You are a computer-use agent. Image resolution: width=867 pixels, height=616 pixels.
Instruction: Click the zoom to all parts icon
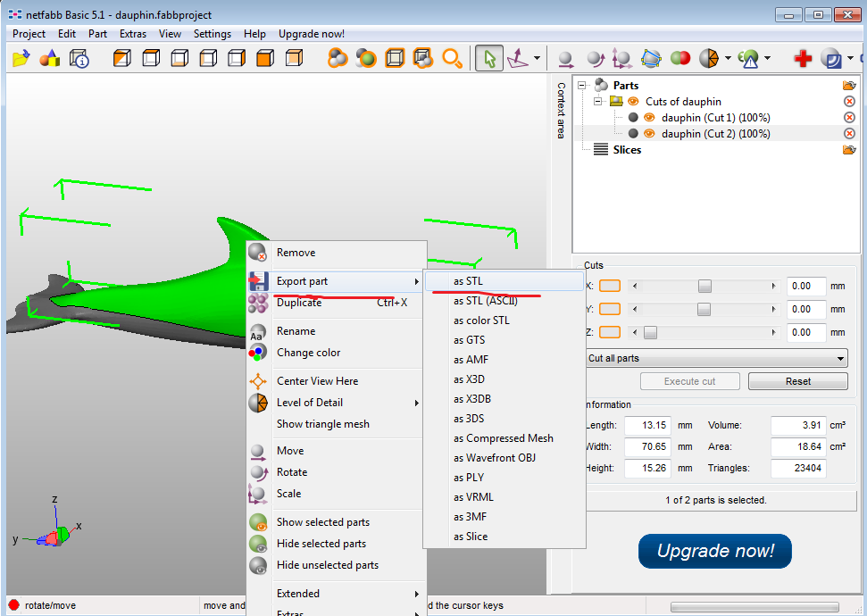point(338,58)
